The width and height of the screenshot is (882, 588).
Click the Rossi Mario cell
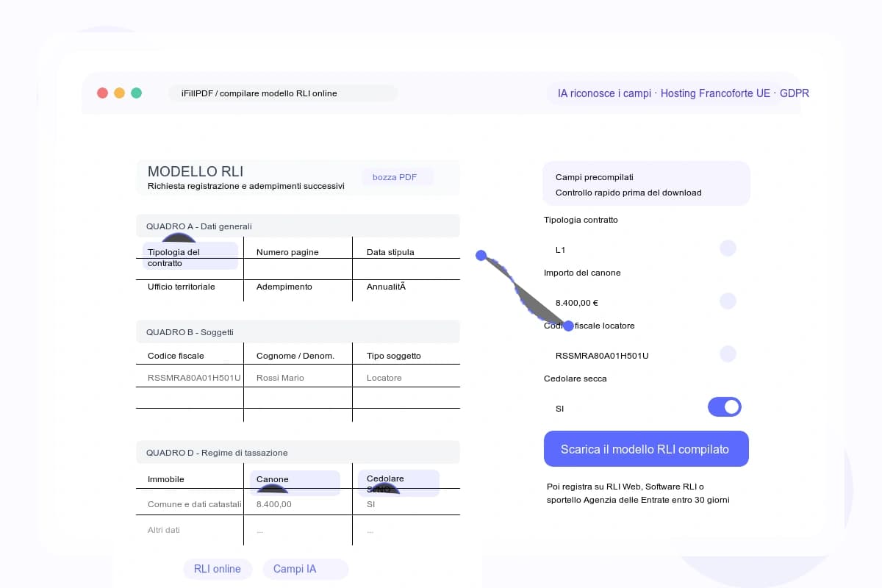280,378
